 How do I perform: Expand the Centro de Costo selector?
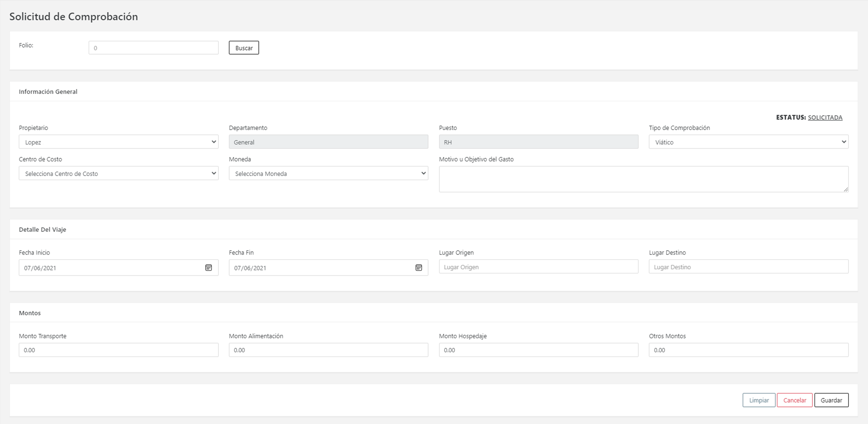pos(118,173)
